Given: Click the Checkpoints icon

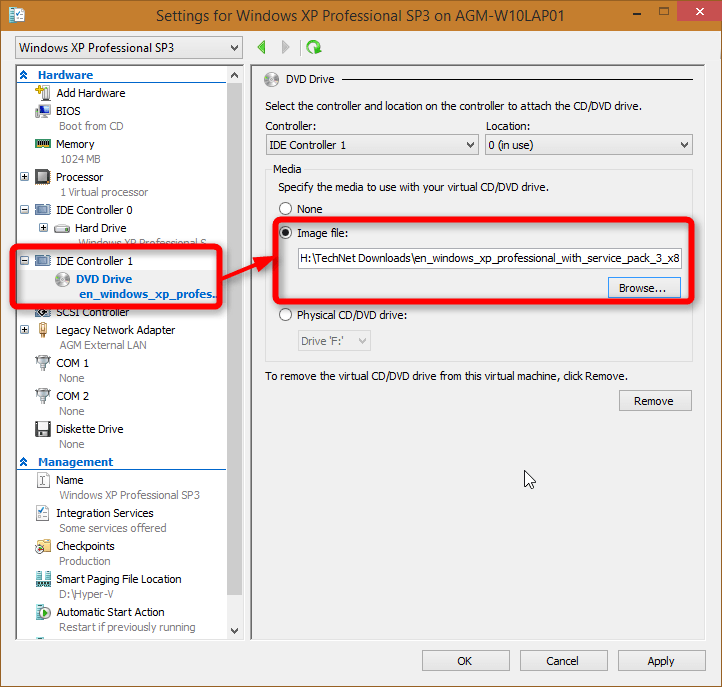Looking at the screenshot, I should [43, 546].
